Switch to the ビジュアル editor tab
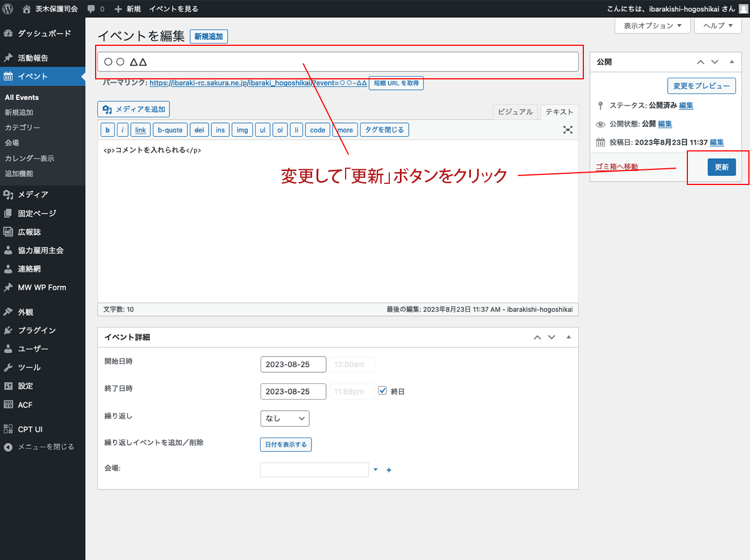The height and width of the screenshot is (560, 750). tap(515, 112)
